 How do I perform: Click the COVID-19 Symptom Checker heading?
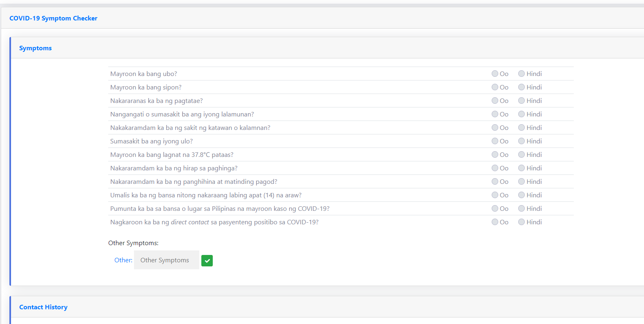53,18
